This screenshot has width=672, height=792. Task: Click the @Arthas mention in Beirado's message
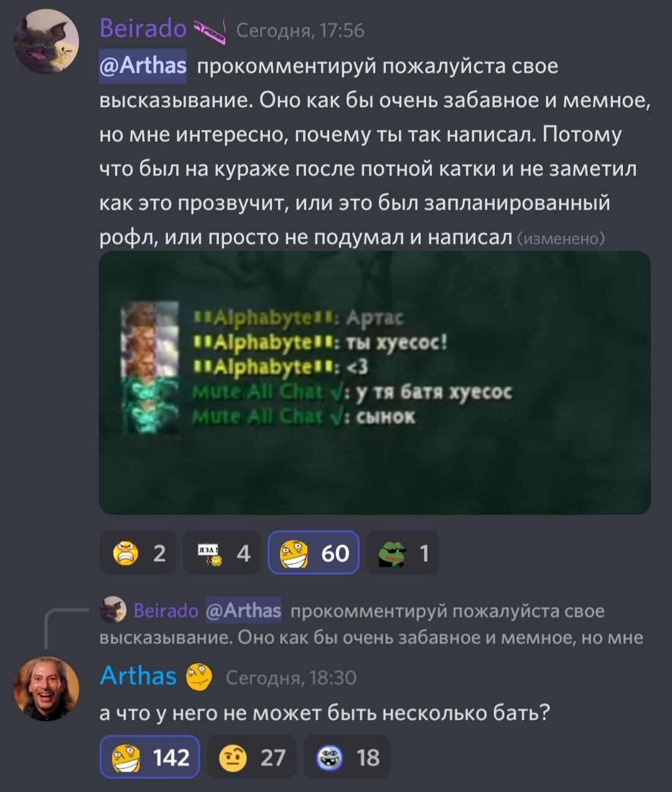[143, 65]
